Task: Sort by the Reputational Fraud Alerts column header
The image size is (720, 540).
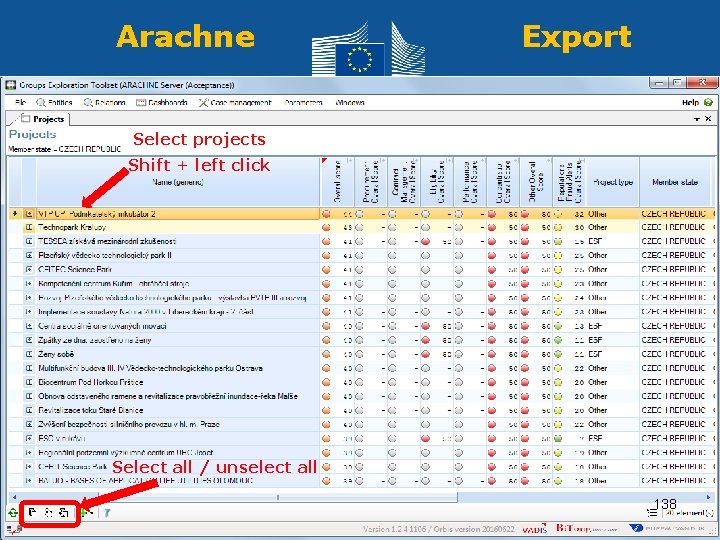Action: point(569,182)
